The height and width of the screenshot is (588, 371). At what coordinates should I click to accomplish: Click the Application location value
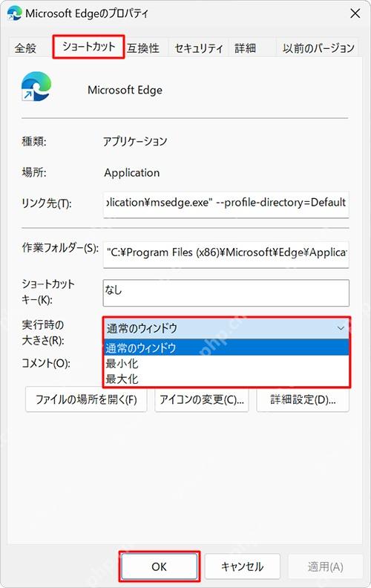[132, 172]
